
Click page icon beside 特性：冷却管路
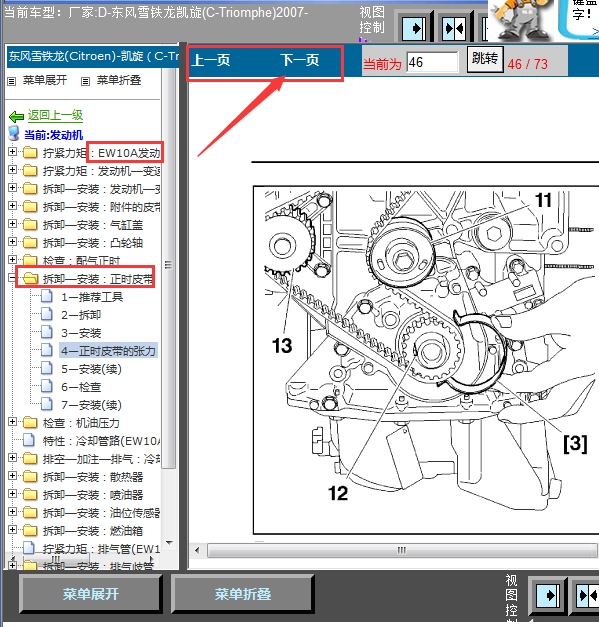coord(29,439)
